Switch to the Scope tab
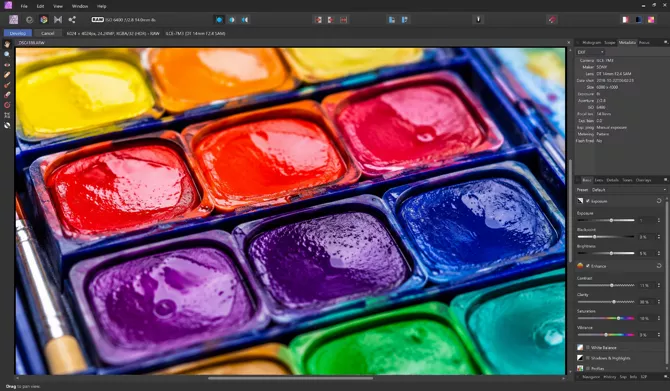 point(610,42)
